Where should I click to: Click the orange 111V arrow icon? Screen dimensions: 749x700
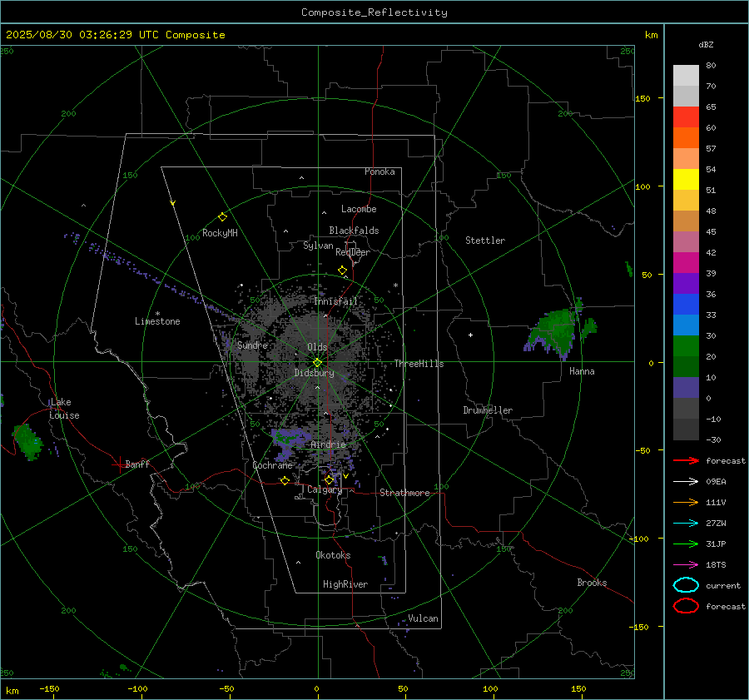[x=686, y=502]
